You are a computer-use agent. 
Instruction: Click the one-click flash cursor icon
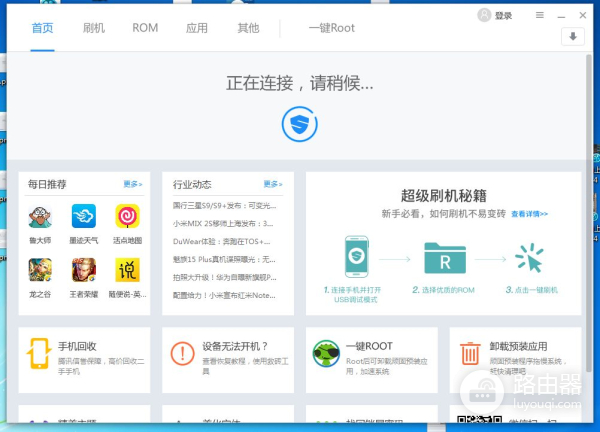[x=529, y=258]
